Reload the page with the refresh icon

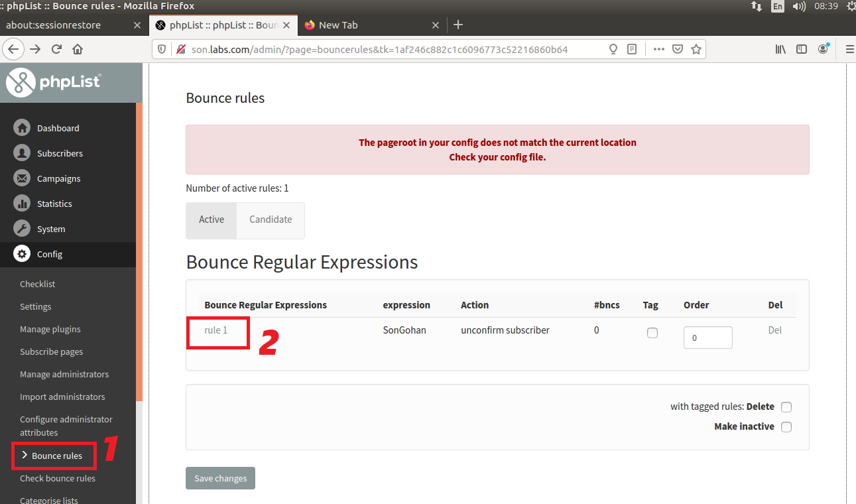56,48
